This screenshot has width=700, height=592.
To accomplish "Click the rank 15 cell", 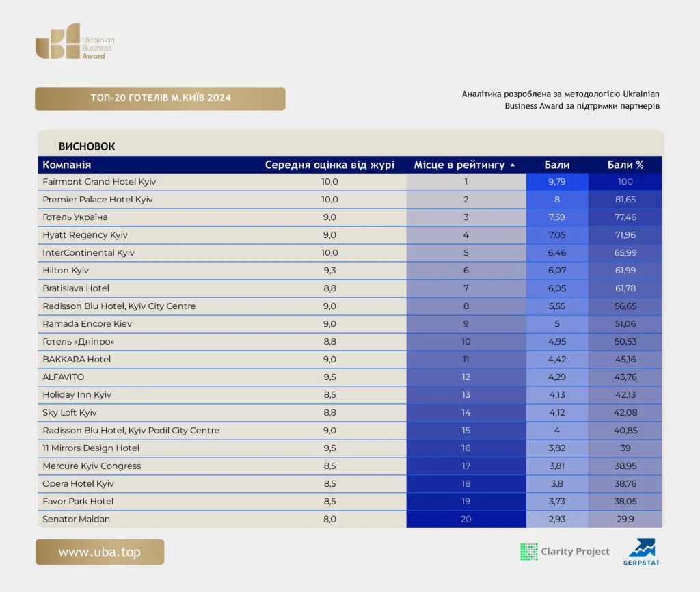I will tap(466, 431).
